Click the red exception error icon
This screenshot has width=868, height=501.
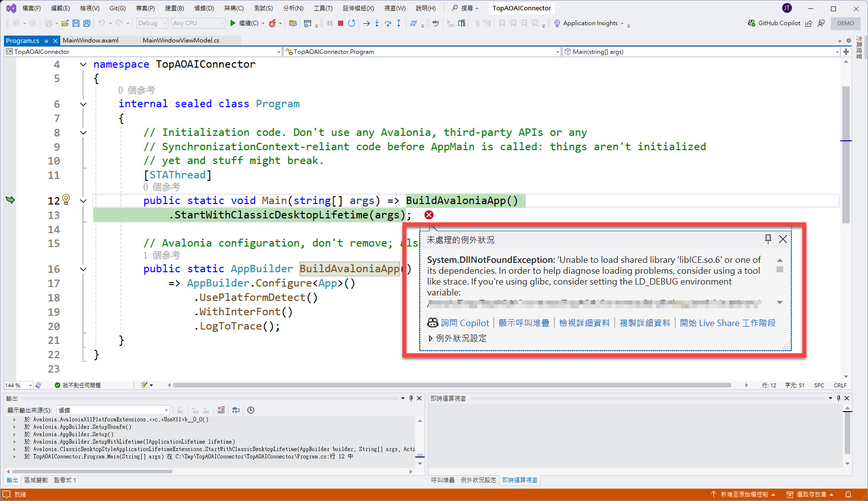[429, 215]
